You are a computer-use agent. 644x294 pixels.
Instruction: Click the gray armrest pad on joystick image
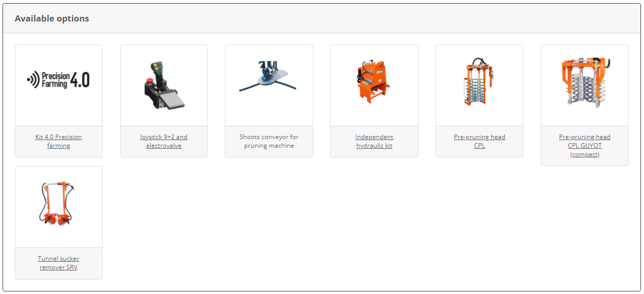click(x=172, y=101)
